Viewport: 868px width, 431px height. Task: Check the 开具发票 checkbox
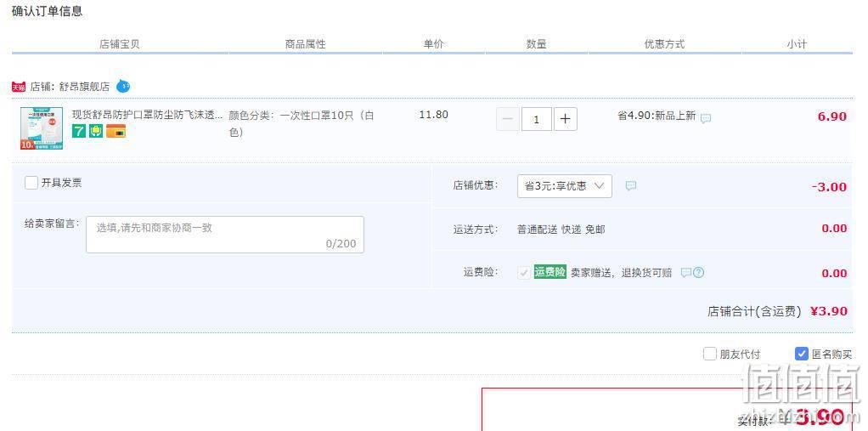tap(31, 183)
